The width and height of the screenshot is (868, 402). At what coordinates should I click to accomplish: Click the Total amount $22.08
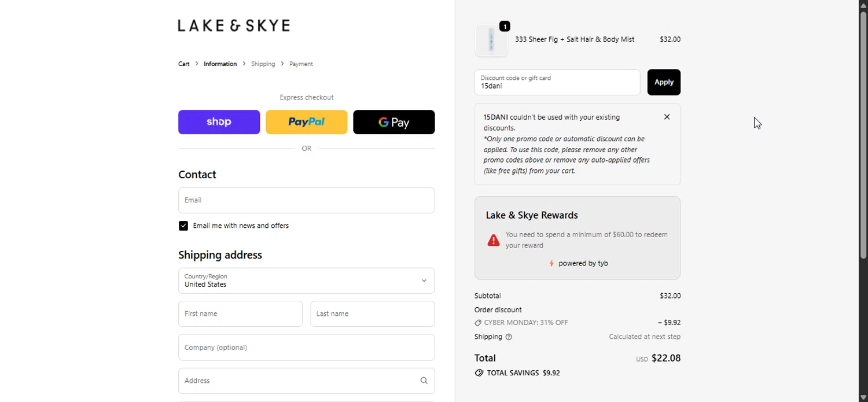(x=666, y=358)
